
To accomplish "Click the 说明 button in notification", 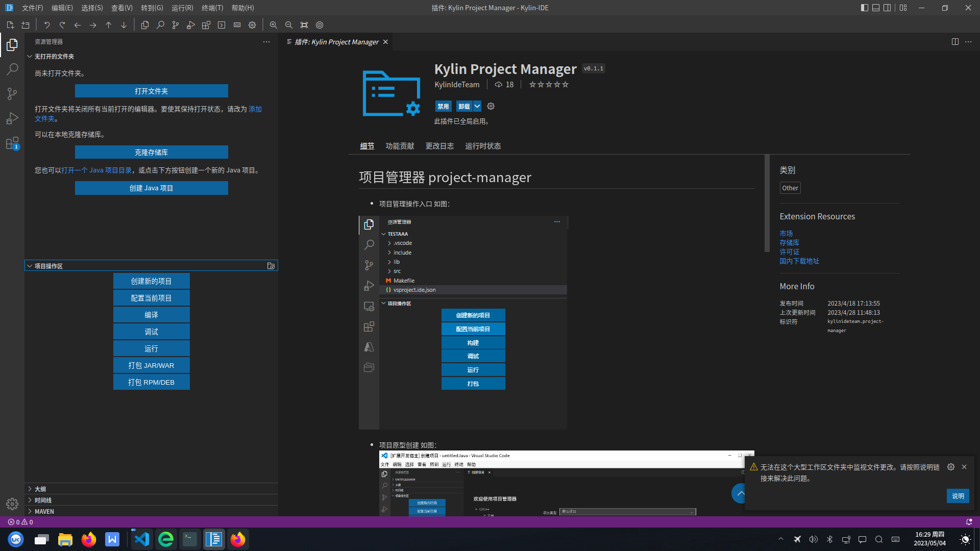I will 958,496.
